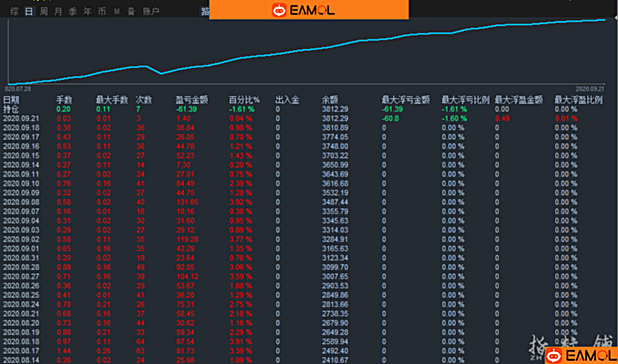Open the 备 notes tab
This screenshot has width=618, height=364.
(132, 11)
